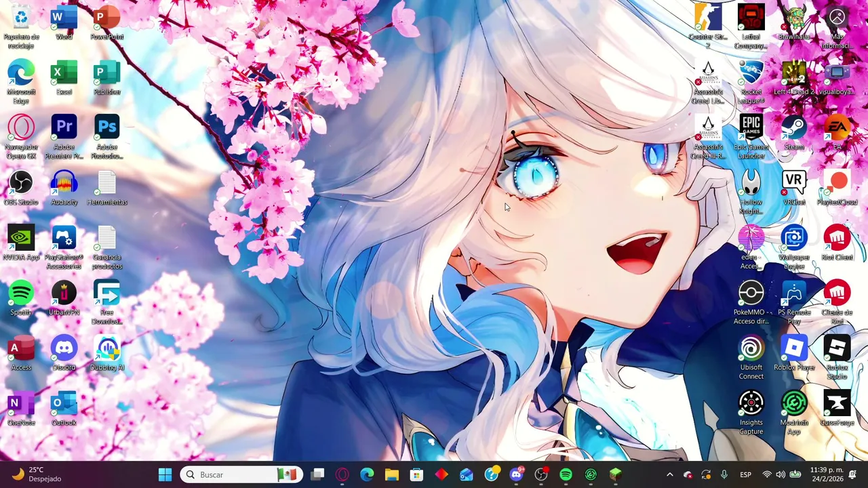868x488 pixels.
Task: Select the EA app desktop icon
Action: [x=837, y=131]
